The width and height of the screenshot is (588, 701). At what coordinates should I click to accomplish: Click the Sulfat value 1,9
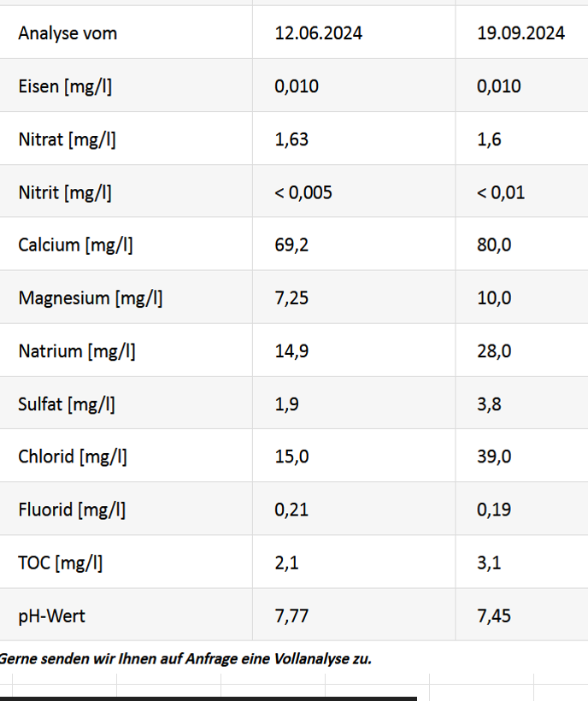(x=286, y=404)
